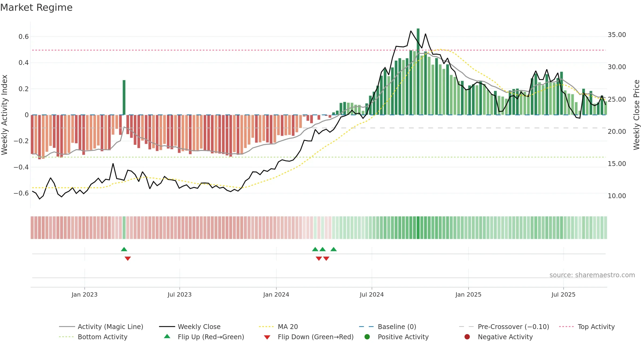This screenshot has width=644, height=362.
Task: Click the green Flip Up triangle icon in legend
Action: point(167,336)
